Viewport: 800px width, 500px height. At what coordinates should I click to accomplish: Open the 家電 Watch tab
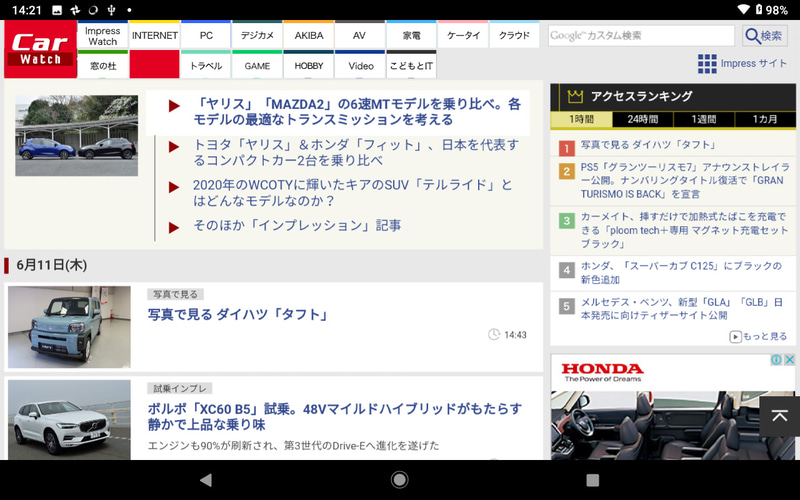tap(411, 35)
